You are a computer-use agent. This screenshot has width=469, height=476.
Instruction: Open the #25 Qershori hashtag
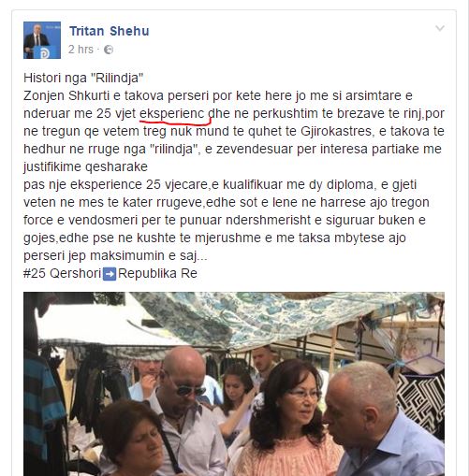tap(63, 273)
